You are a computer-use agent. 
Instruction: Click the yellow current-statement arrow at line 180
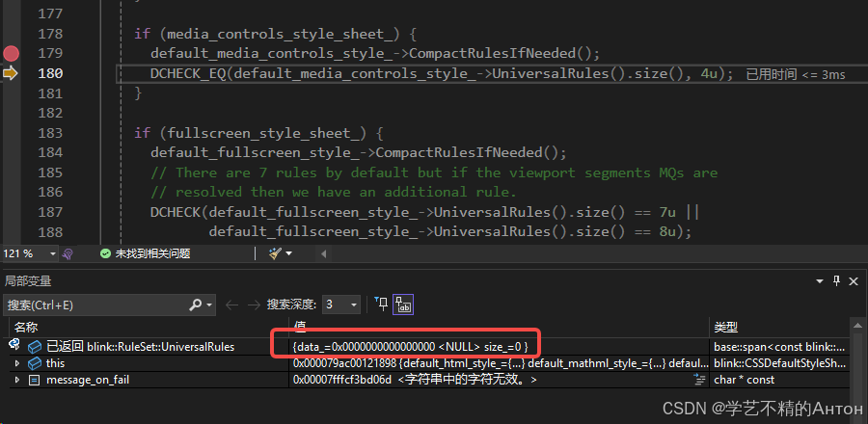tap(11, 73)
